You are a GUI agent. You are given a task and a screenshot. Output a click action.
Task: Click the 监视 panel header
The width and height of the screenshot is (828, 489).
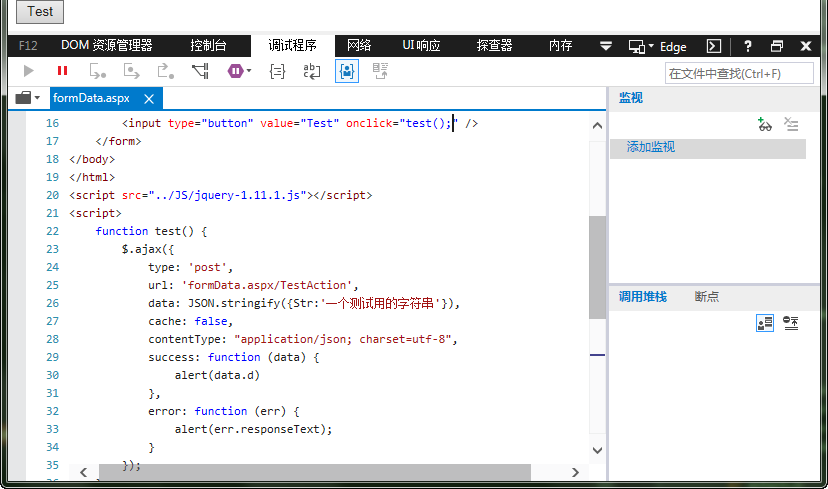[631, 98]
